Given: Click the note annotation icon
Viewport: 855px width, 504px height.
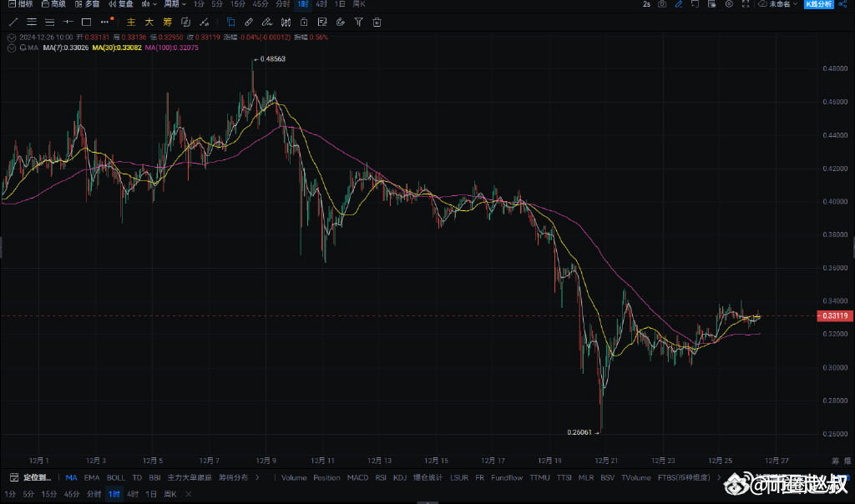Looking at the screenshot, I should (x=322, y=23).
